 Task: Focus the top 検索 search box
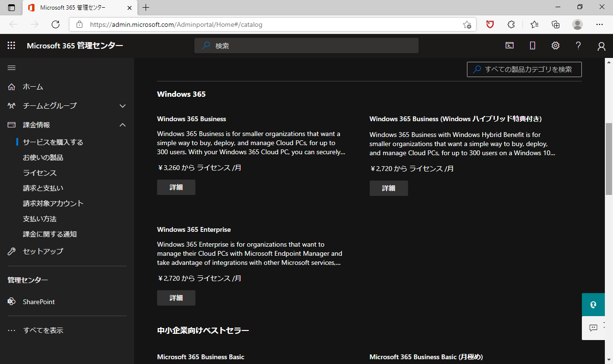click(306, 45)
